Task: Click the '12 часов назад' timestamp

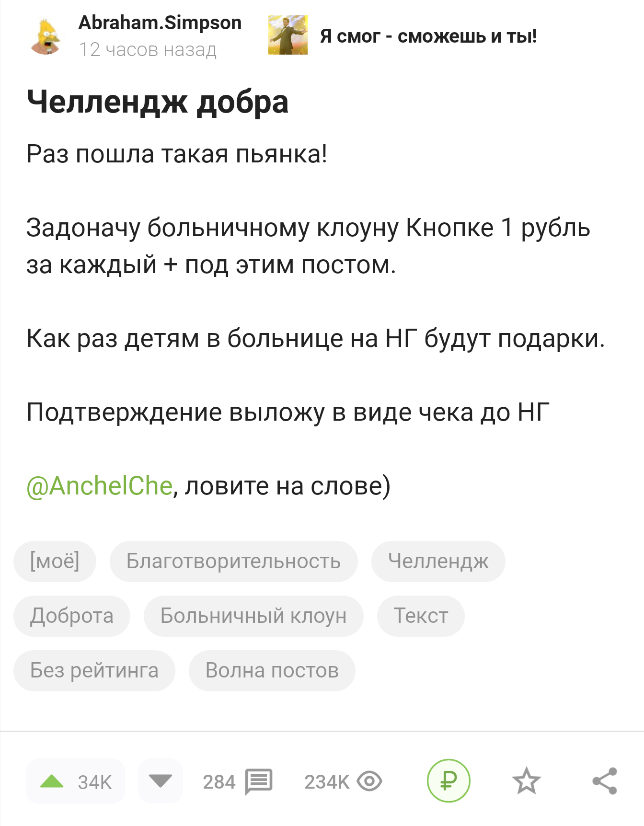Action: tap(148, 49)
